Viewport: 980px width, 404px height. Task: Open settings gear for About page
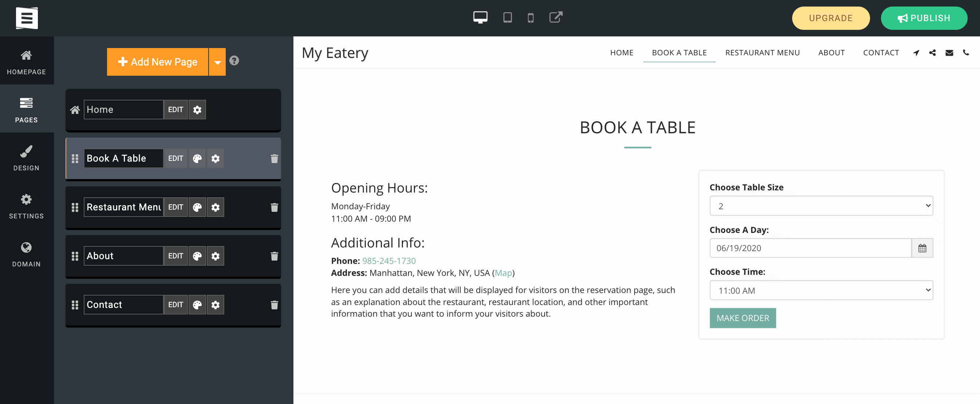pos(215,256)
